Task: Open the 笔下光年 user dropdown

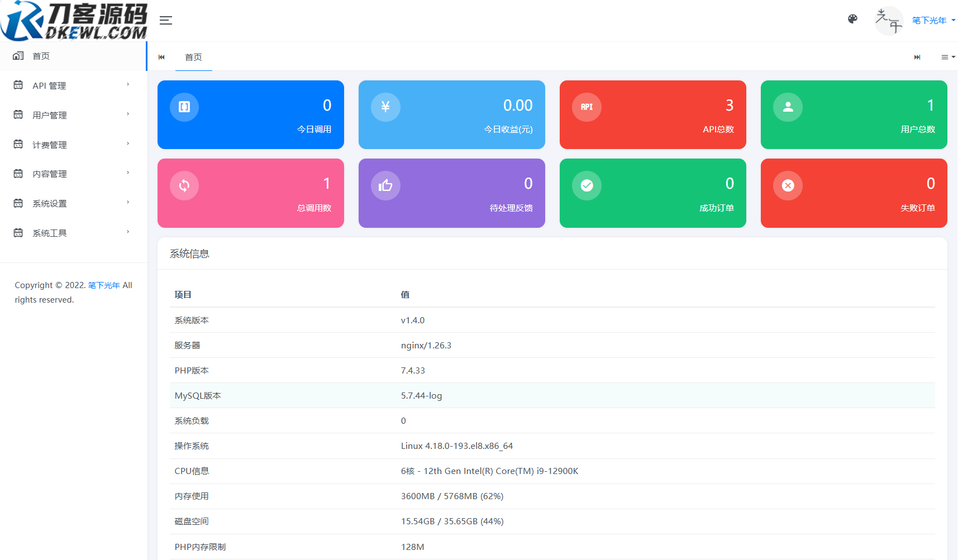Action: [930, 20]
